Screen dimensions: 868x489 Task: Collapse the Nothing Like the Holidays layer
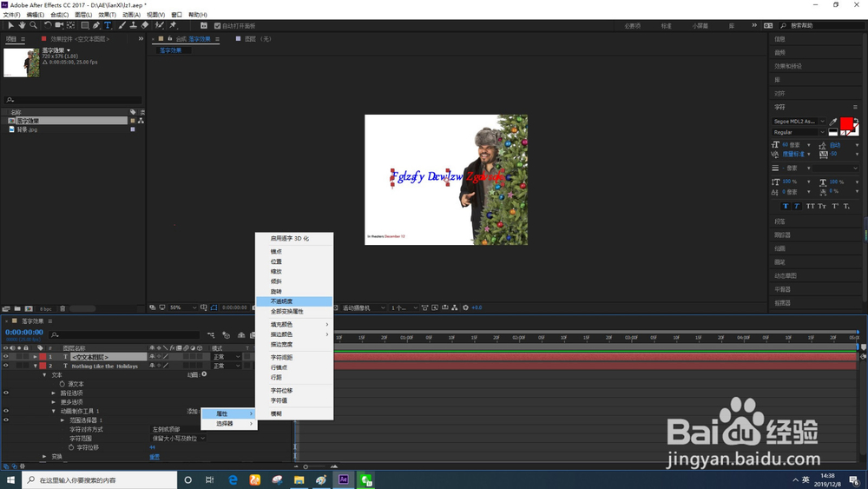(36, 366)
